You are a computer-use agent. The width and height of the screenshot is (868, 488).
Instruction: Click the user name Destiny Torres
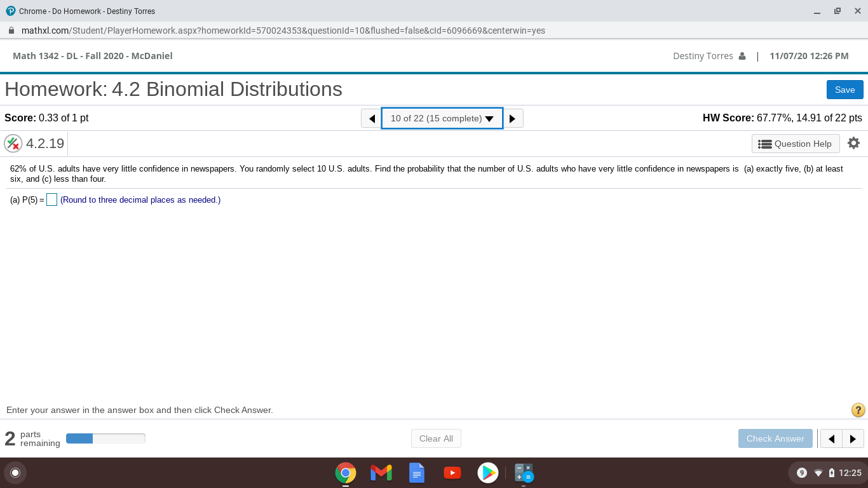point(703,56)
